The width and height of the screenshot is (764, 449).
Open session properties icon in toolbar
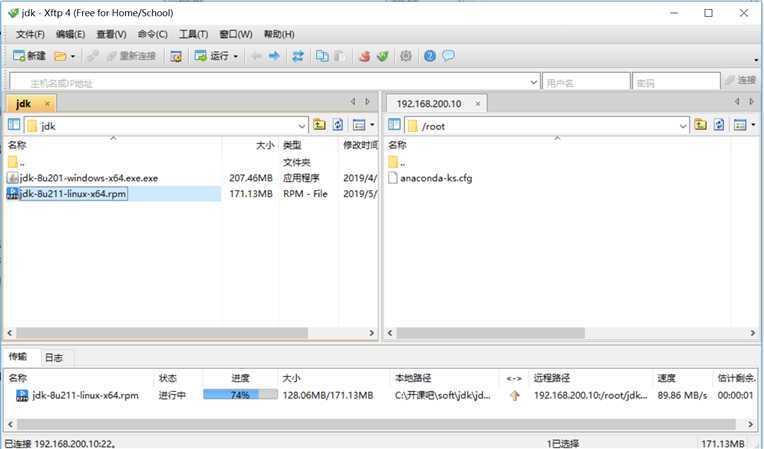(x=176, y=56)
